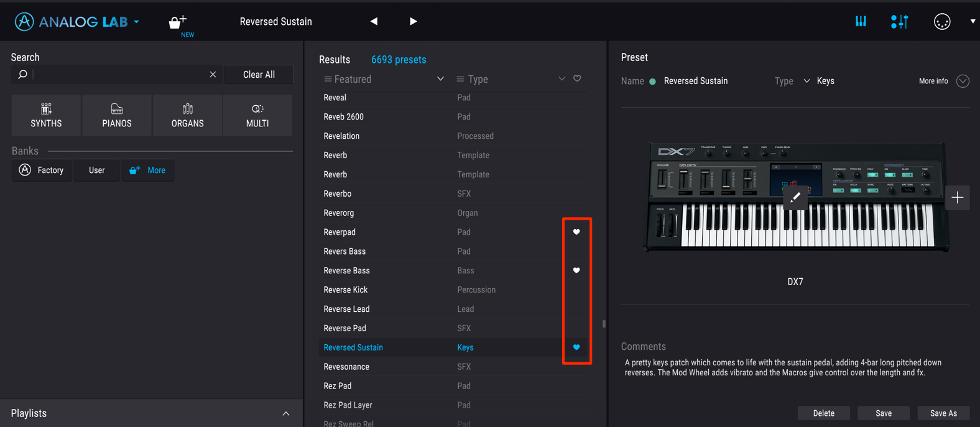The image size is (980, 427).
Task: Toggle favorites filter heart in header
Action: (577, 78)
